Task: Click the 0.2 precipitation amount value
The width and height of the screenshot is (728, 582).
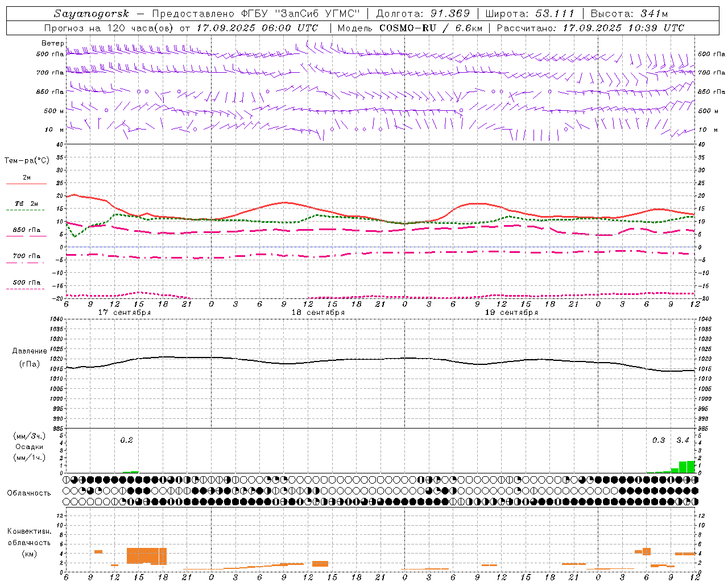Action: point(126,440)
